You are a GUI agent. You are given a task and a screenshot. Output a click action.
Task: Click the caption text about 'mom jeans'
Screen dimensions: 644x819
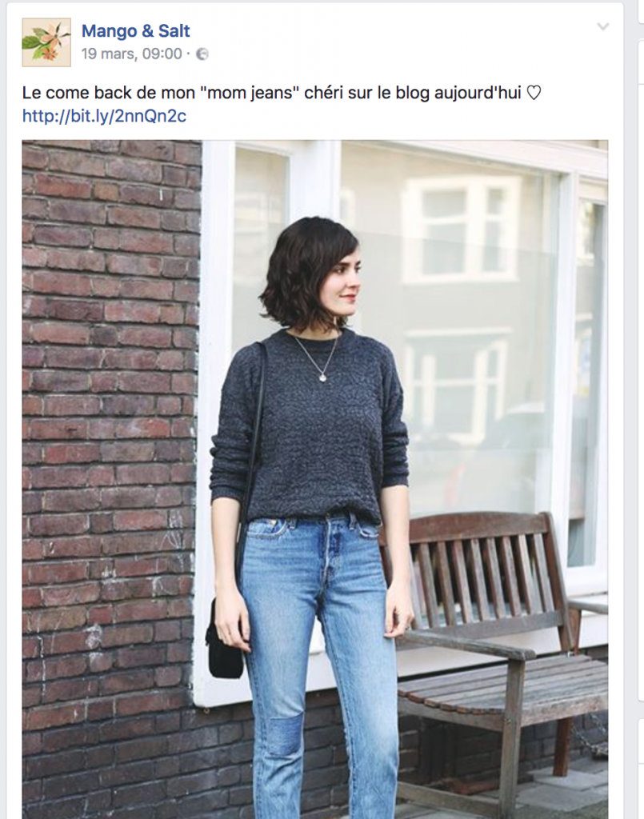pos(282,93)
